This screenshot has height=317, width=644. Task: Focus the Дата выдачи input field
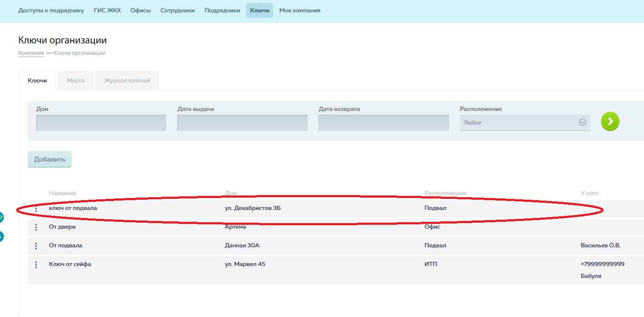(x=242, y=123)
